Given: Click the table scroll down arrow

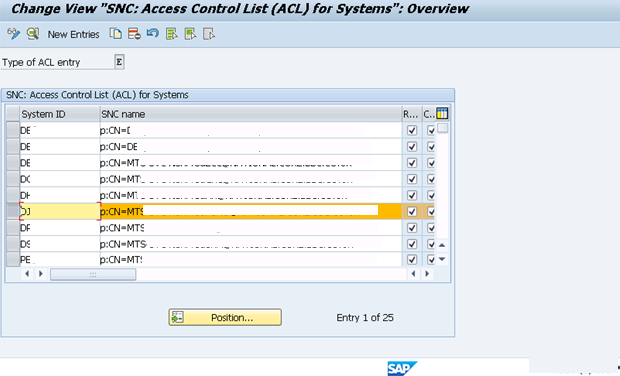Looking at the screenshot, I should (442, 259).
